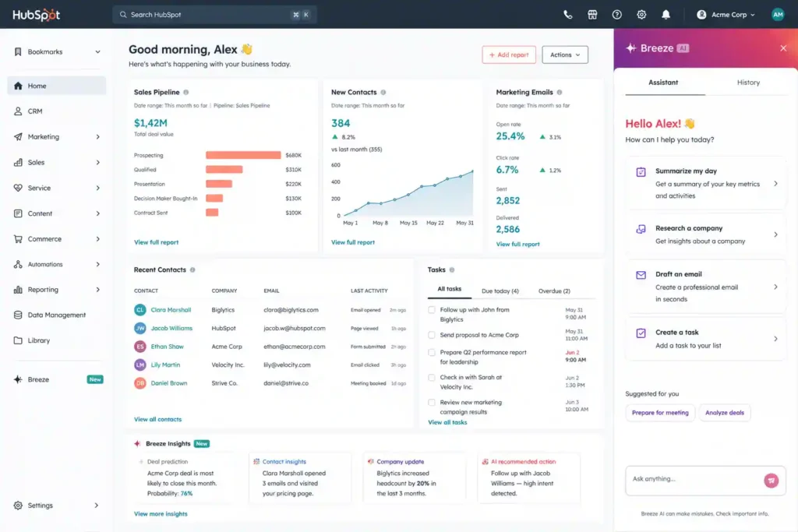Image resolution: width=798 pixels, height=532 pixels.
Task: Click the Ask anything input field
Action: (695, 479)
